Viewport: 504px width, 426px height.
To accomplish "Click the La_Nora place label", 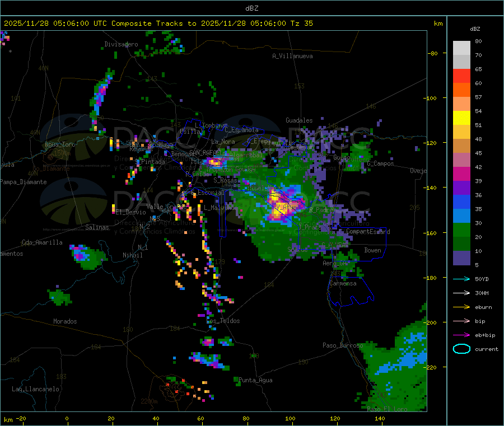I will pos(223,142).
